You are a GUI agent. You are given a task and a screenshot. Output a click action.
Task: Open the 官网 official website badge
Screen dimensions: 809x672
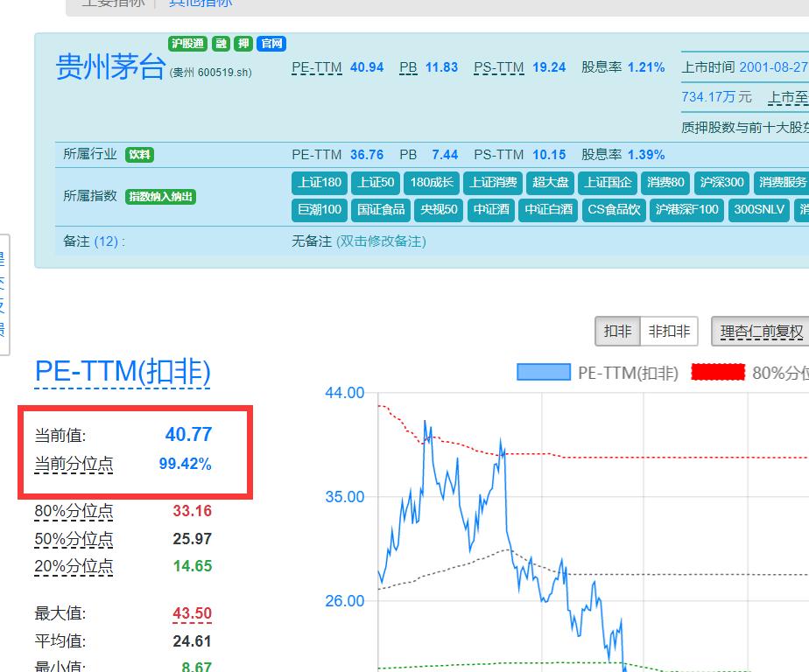[x=270, y=44]
